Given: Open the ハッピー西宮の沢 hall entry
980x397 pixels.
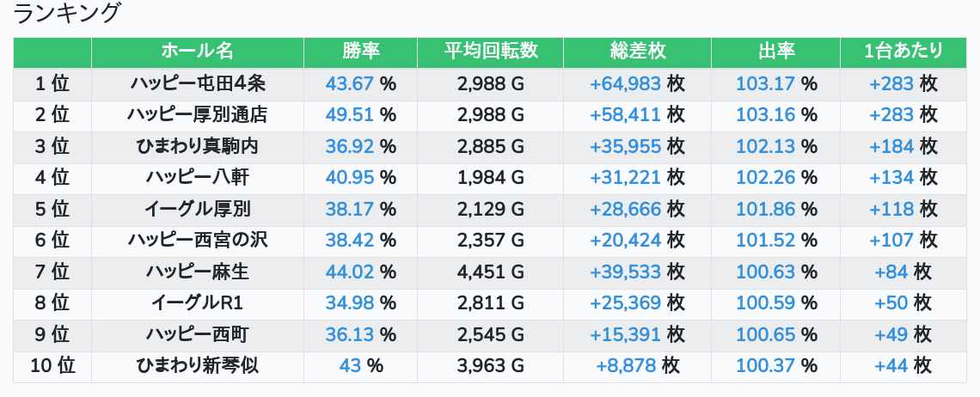Looking at the screenshot, I should (x=198, y=241).
